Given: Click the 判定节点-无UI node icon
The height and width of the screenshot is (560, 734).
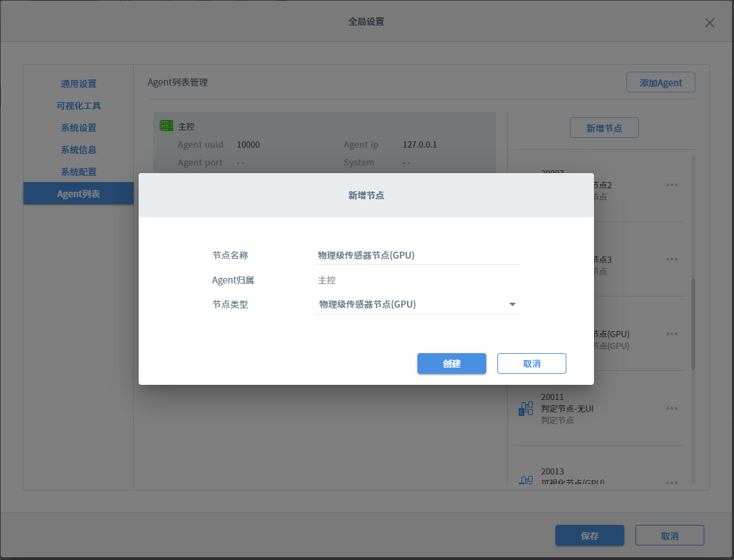Looking at the screenshot, I should point(526,408).
